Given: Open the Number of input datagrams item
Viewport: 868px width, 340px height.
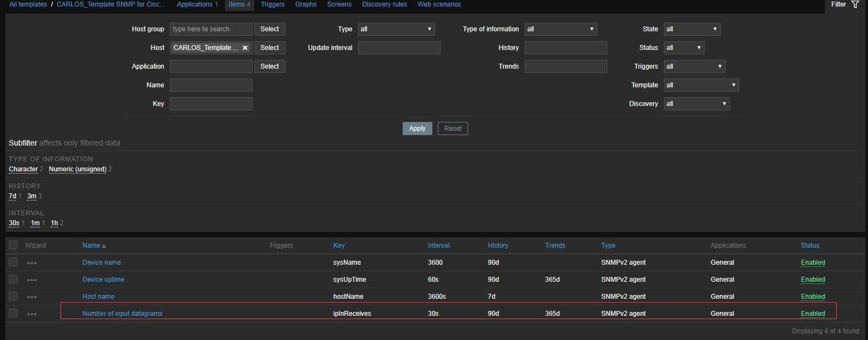Looking at the screenshot, I should point(123,314).
